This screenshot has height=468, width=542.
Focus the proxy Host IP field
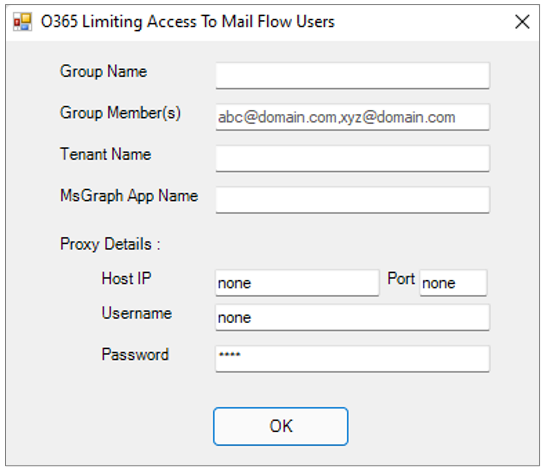(297, 283)
